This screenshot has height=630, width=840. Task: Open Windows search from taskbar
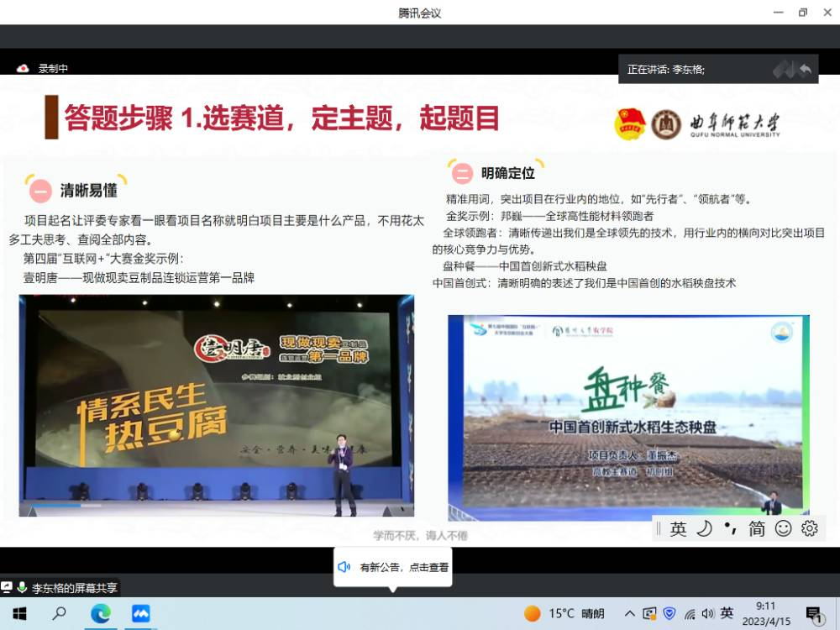tap(60, 614)
